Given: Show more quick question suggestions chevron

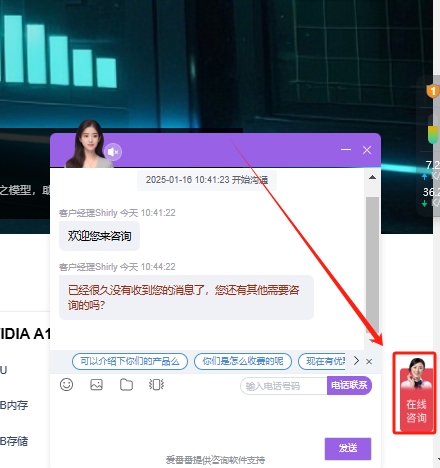Looking at the screenshot, I should tap(356, 361).
